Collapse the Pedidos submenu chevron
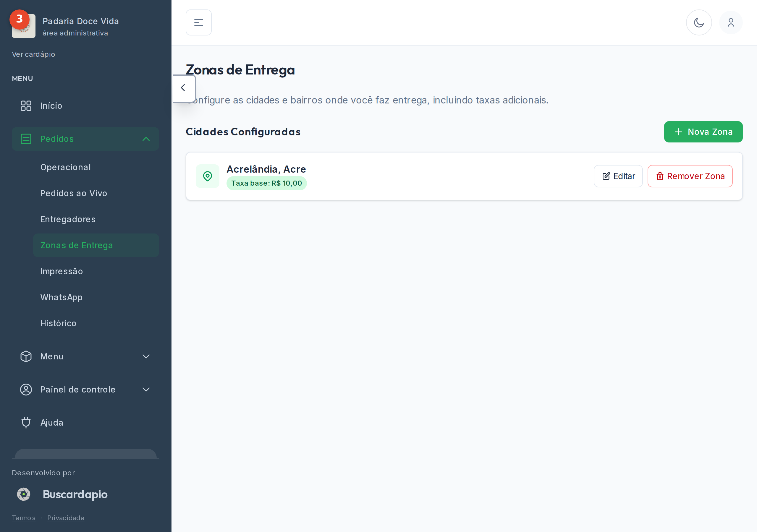Screen dimensions: 757x532 pos(146,139)
